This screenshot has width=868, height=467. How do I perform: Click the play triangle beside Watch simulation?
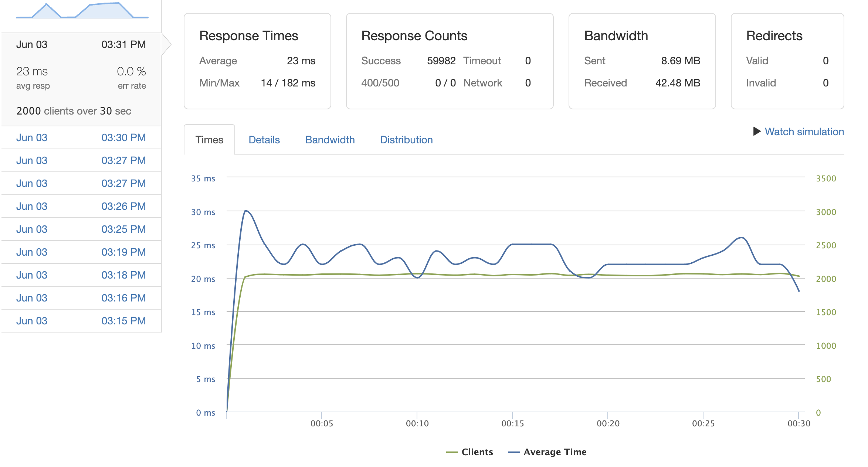tap(757, 132)
